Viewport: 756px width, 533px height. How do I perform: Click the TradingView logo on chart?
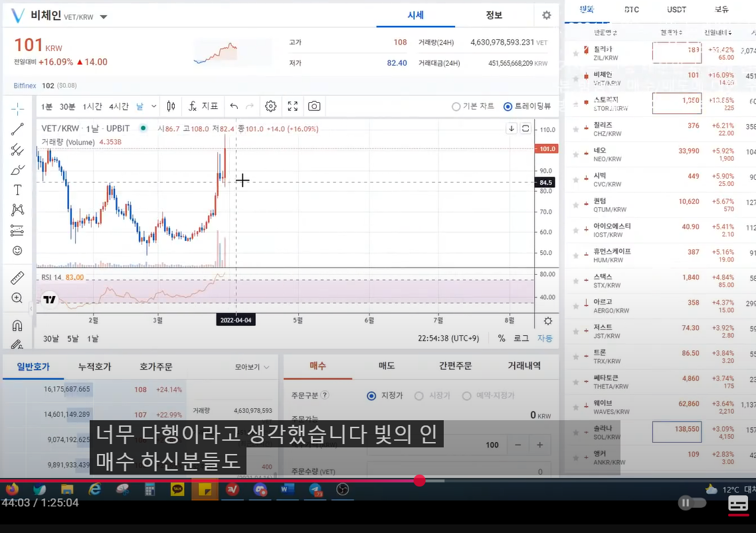(49, 300)
